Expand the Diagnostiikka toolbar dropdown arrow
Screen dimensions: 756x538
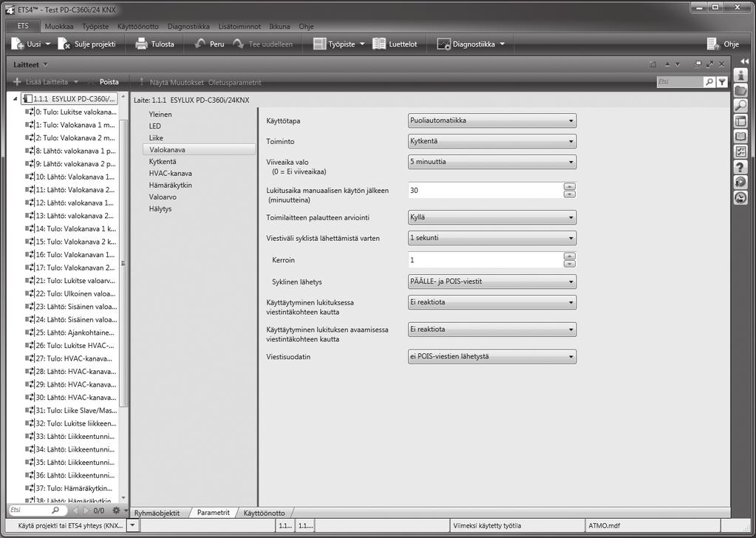(502, 44)
